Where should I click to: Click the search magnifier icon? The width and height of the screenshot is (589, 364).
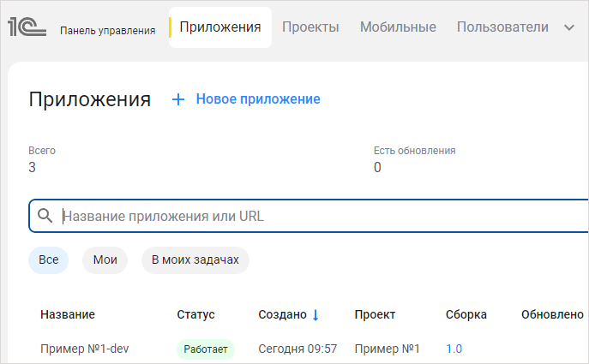click(x=45, y=216)
